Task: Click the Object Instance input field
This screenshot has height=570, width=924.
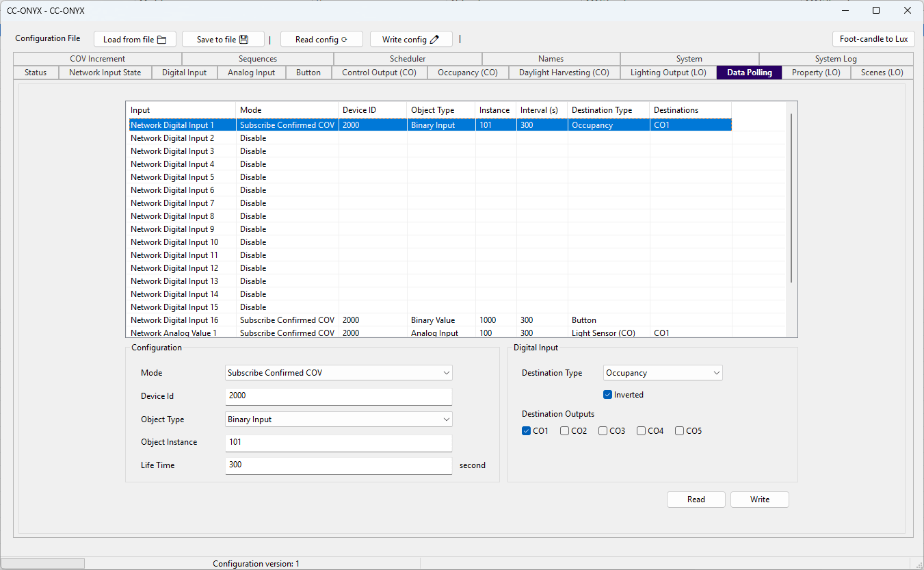Action: [x=339, y=443]
